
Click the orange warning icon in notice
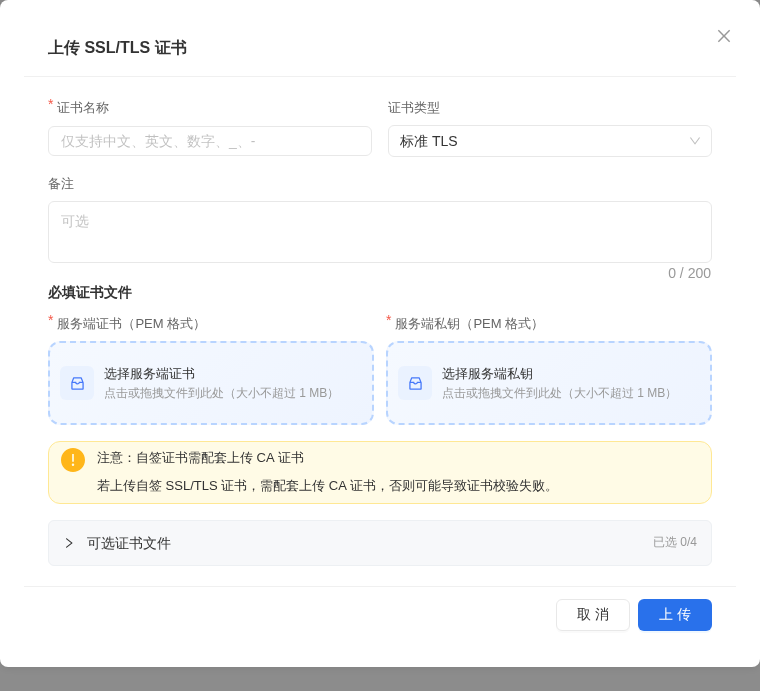pyautogui.click(x=73, y=460)
